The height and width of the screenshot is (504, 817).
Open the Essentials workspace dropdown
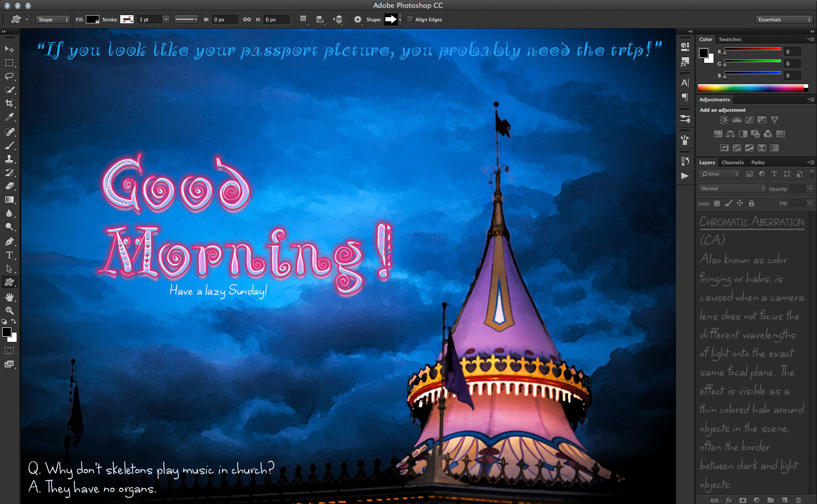coord(784,20)
